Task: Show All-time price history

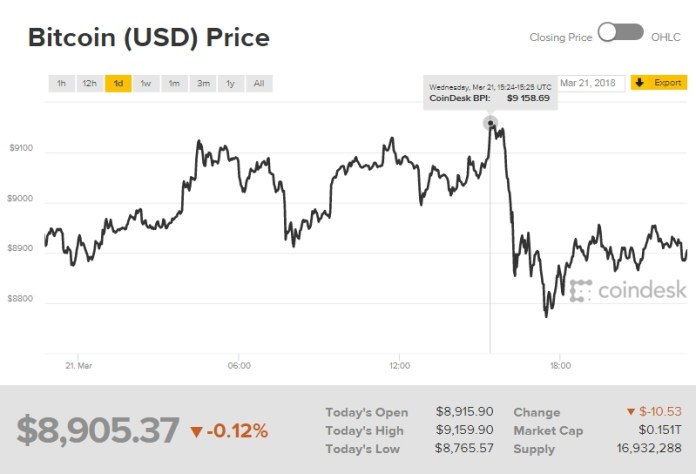Action: pos(259,83)
